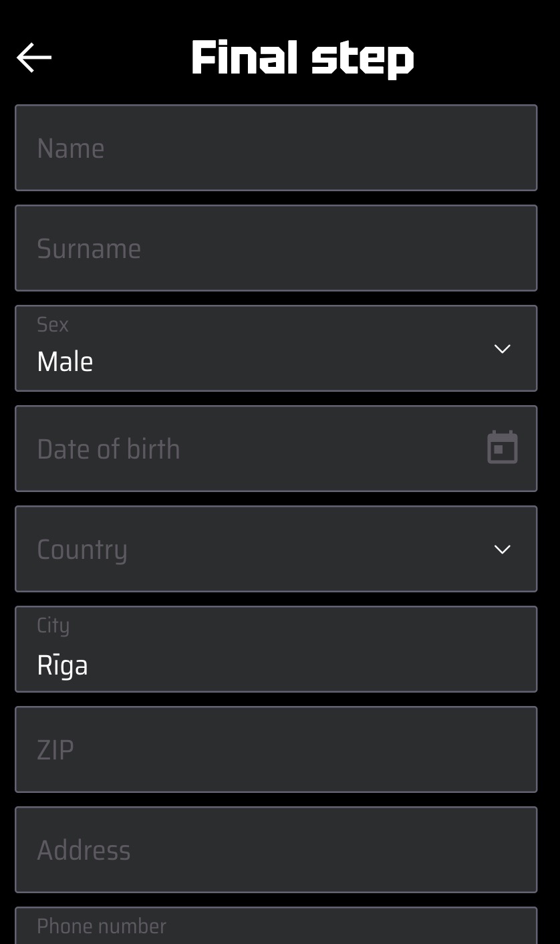Click the chevron in the Country field
560x944 pixels.
502,549
